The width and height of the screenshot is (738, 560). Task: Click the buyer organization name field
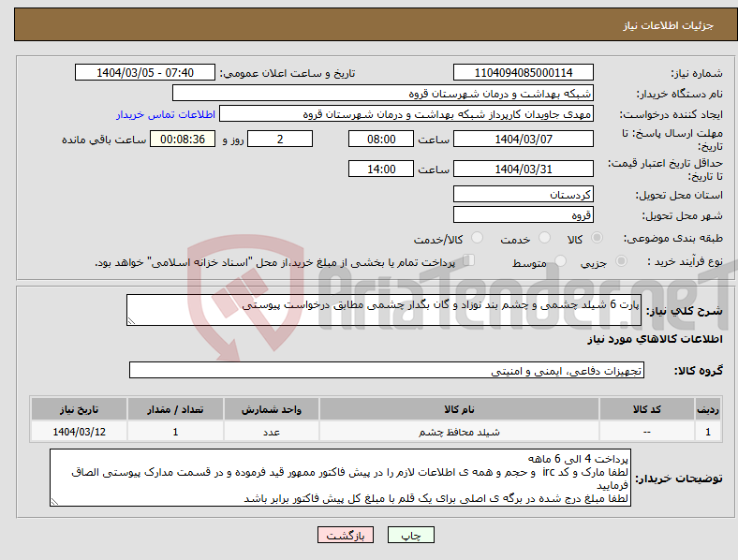tap(382, 93)
